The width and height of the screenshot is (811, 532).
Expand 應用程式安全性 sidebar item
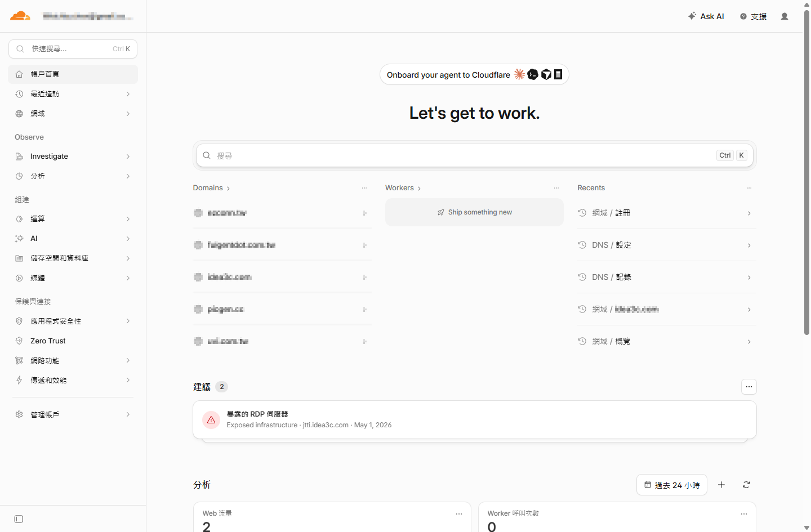73,321
